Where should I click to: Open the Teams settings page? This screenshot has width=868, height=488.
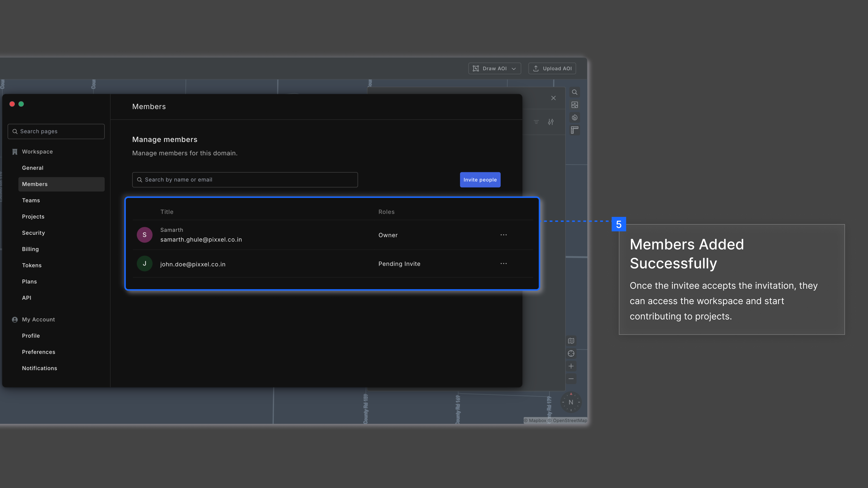(31, 200)
